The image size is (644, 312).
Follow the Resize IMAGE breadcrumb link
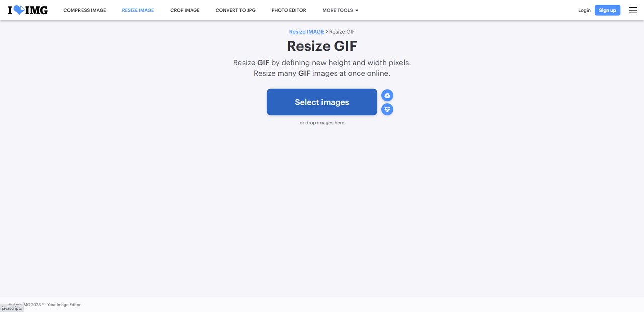pos(306,32)
